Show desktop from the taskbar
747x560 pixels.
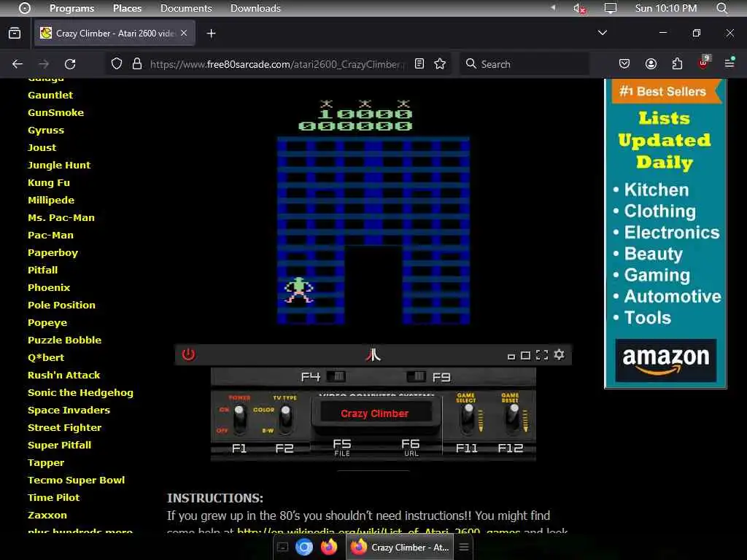click(x=282, y=547)
